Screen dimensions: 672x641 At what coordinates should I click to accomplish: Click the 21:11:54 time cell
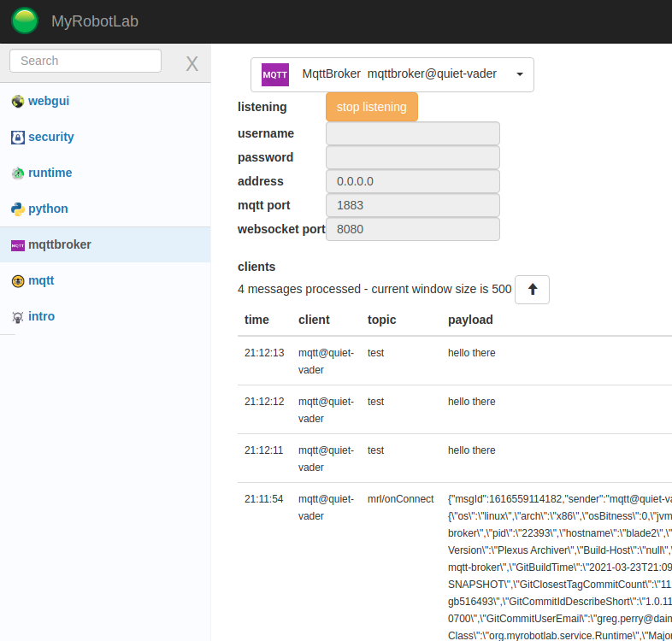[x=263, y=499]
